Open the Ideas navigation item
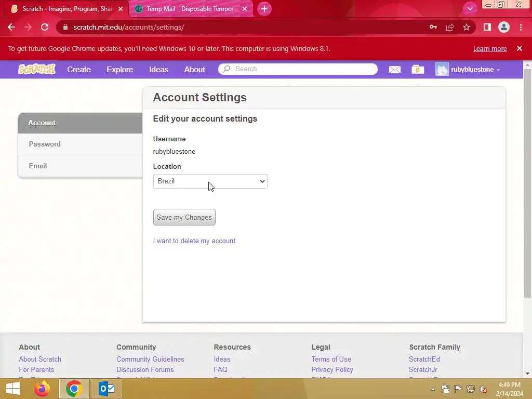532x399 pixels. [x=158, y=70]
